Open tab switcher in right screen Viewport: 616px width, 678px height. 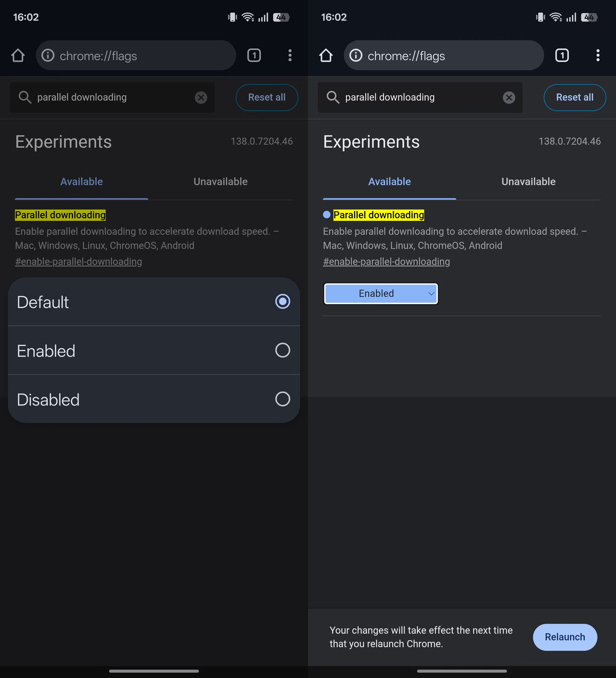pyautogui.click(x=562, y=55)
